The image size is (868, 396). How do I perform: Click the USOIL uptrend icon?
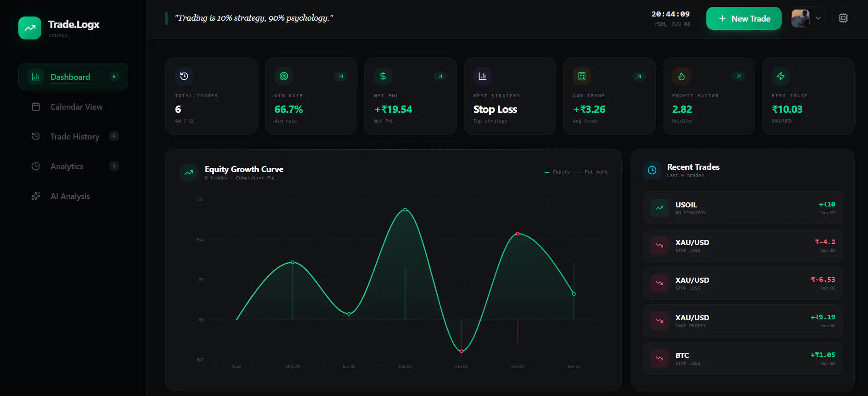pyautogui.click(x=659, y=208)
